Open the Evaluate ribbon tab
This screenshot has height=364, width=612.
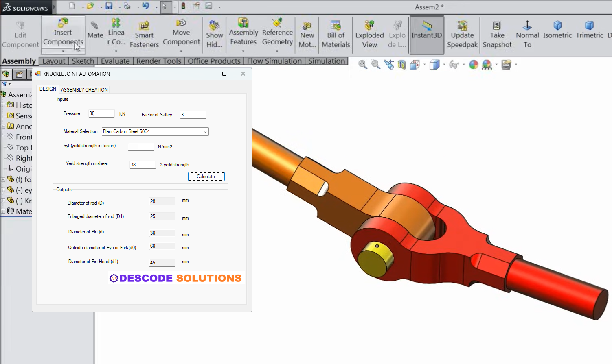coord(115,61)
